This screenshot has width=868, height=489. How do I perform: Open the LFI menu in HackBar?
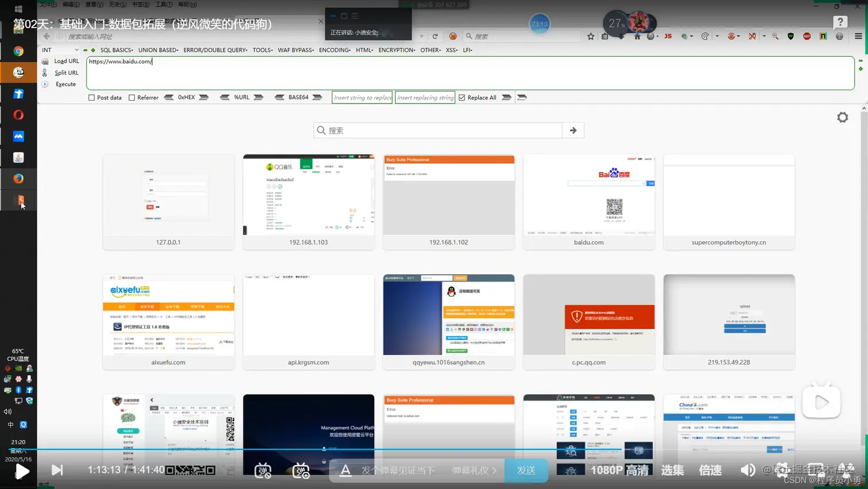(468, 50)
